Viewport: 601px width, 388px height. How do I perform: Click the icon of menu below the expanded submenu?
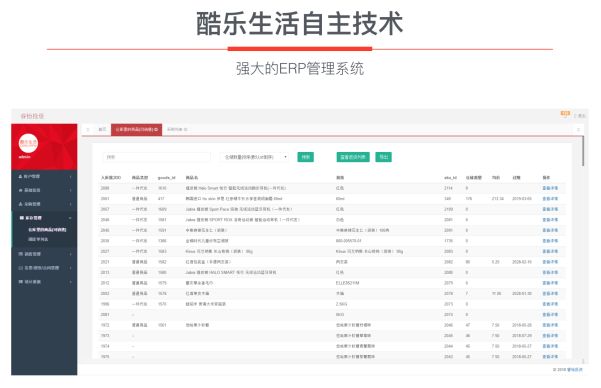21,254
